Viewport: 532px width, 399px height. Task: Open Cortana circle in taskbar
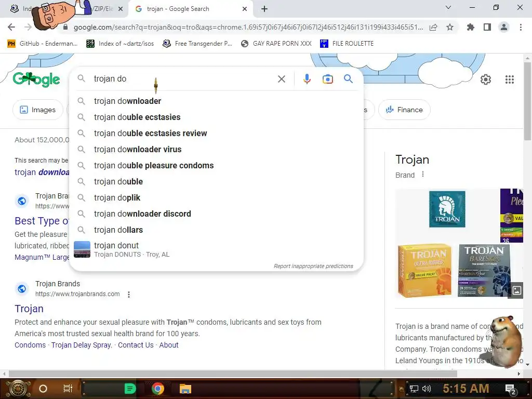click(43, 389)
